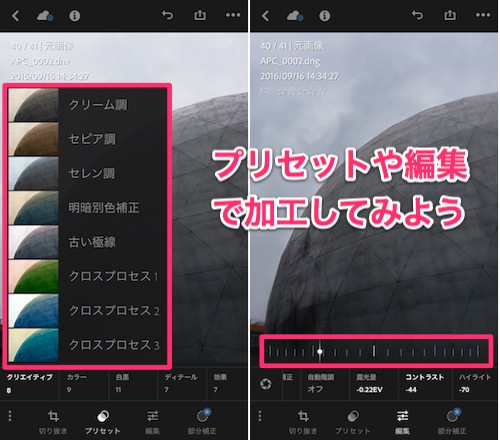
Task: Tap cloud sync icon in right screen
Action: tap(295, 16)
